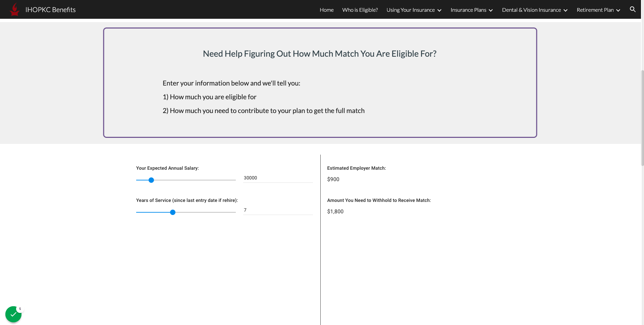
Task: Click the green checkmark badge button
Action: click(13, 314)
